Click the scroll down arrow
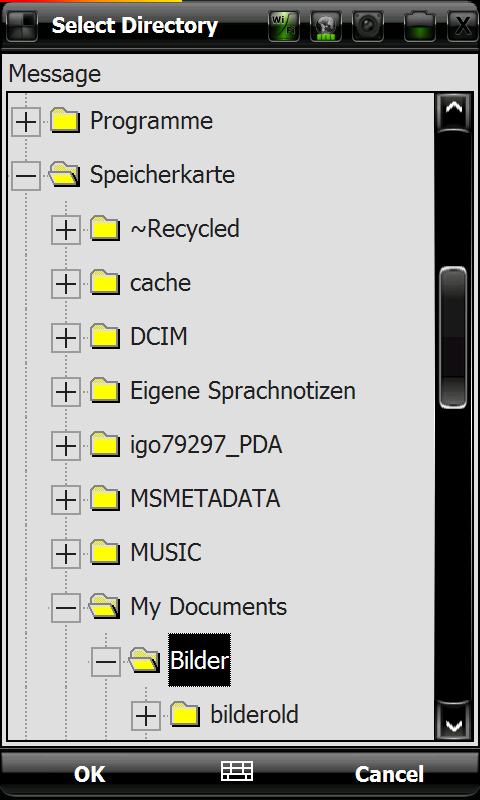The width and height of the screenshot is (480, 800). [453, 720]
